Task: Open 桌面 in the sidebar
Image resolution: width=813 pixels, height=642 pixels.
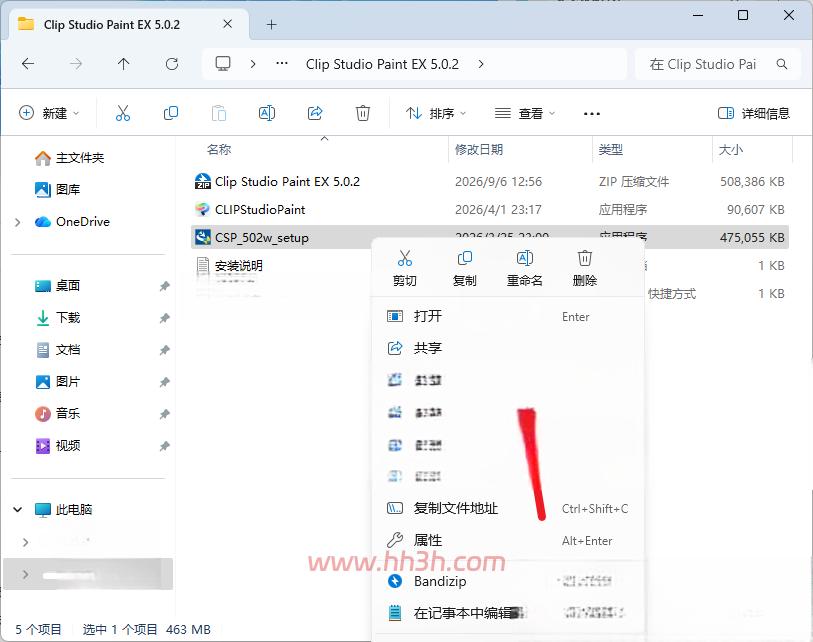Action: (x=58, y=285)
